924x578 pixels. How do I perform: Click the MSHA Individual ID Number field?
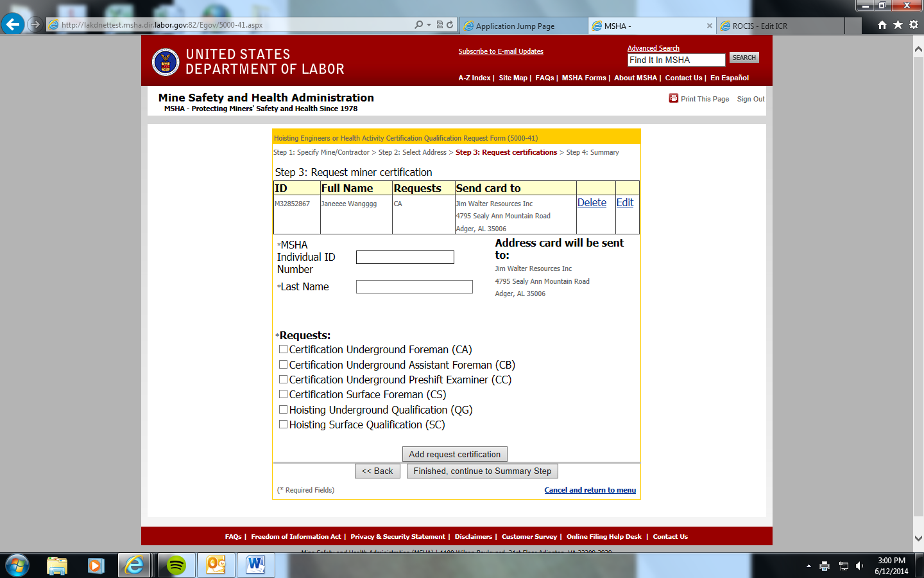coord(405,258)
